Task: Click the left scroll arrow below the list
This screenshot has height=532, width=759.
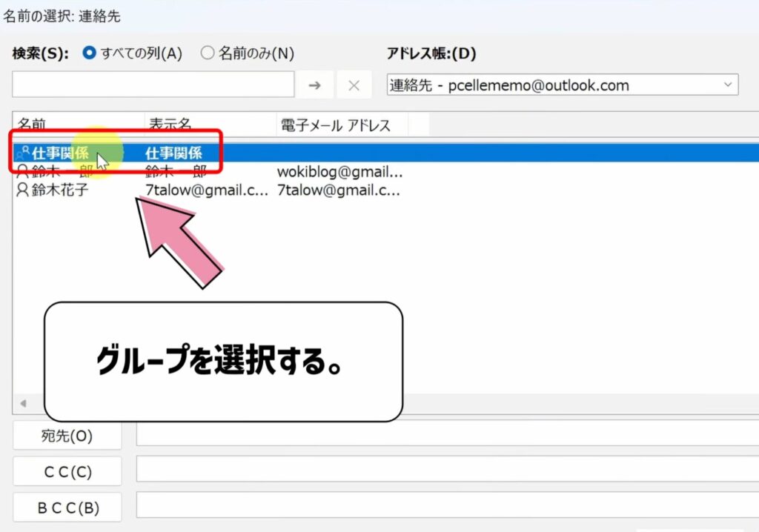Action: (x=22, y=404)
